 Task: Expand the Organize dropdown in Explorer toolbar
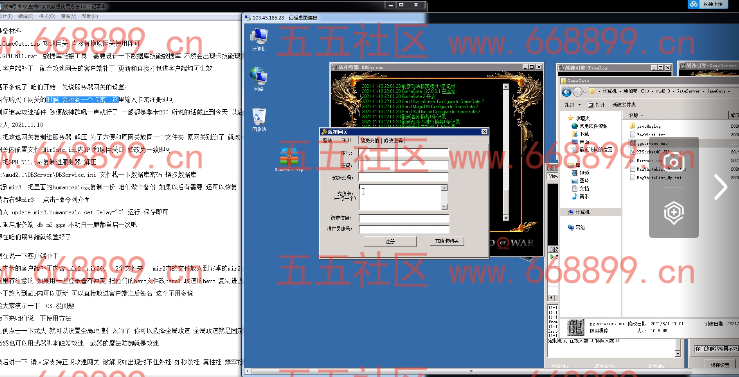click(572, 105)
